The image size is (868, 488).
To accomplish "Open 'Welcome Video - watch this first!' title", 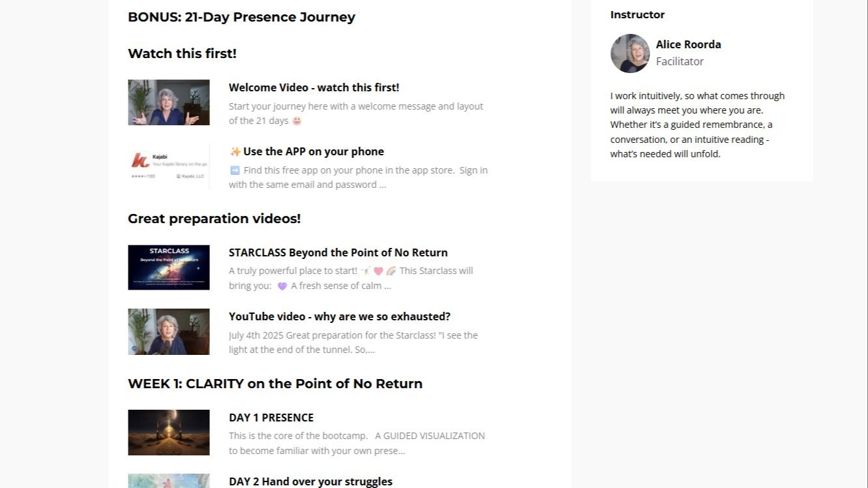I will [314, 87].
